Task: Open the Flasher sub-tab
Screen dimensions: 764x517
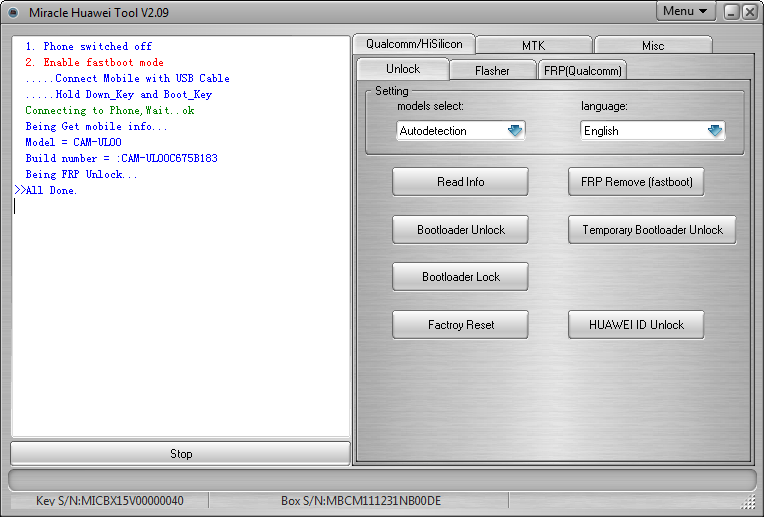Action: coord(492,71)
